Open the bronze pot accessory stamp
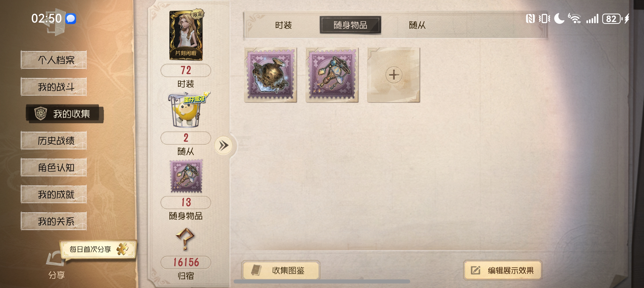This screenshot has height=288, width=644. (270, 75)
